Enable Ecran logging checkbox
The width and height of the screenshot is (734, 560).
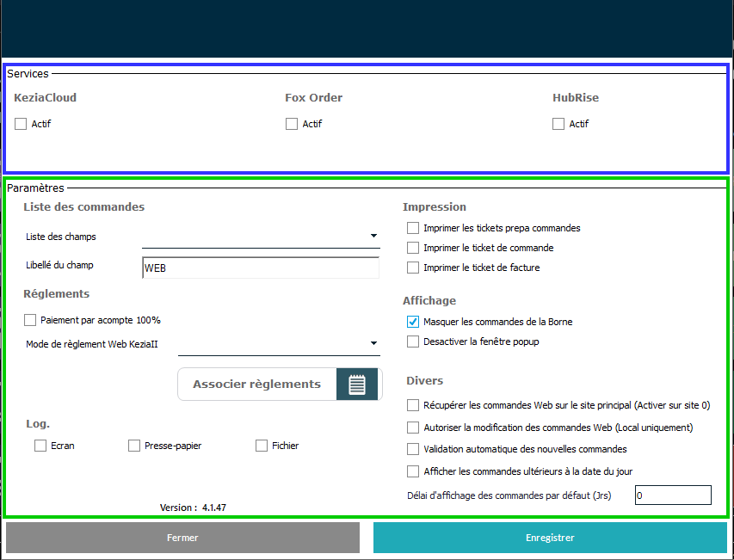click(x=40, y=446)
